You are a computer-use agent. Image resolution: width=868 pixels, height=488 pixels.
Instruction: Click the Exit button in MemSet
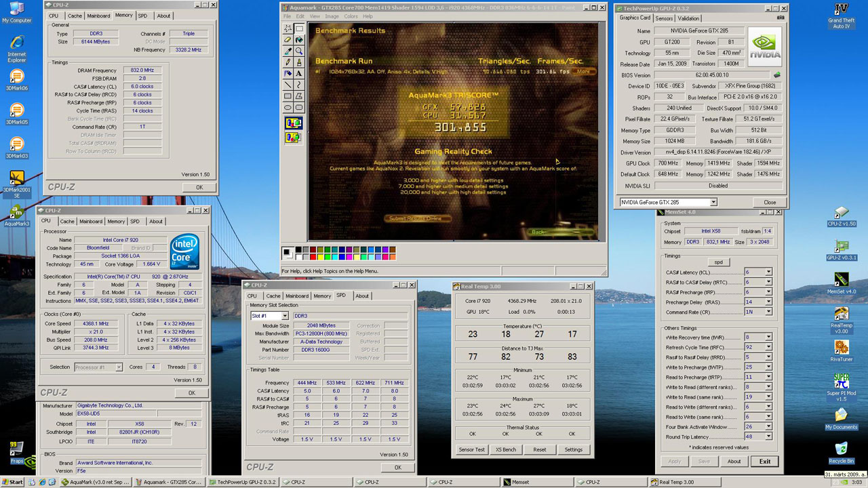pos(764,462)
